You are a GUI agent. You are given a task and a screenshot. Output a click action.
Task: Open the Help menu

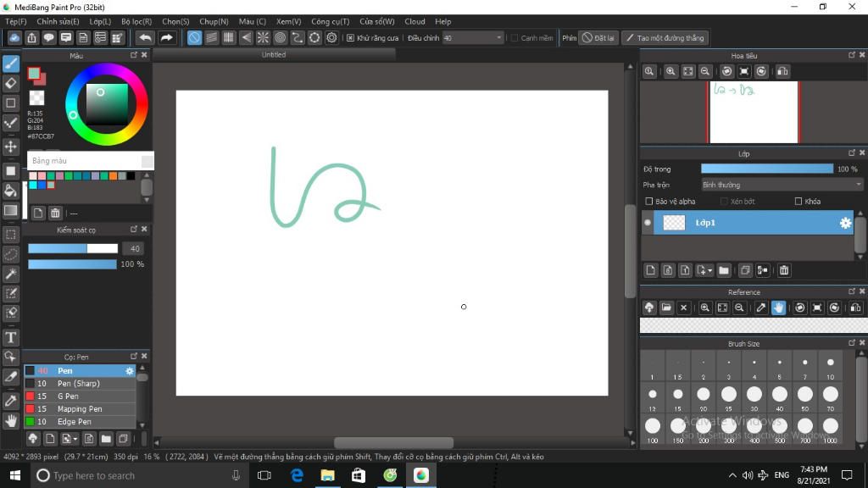pos(442,21)
